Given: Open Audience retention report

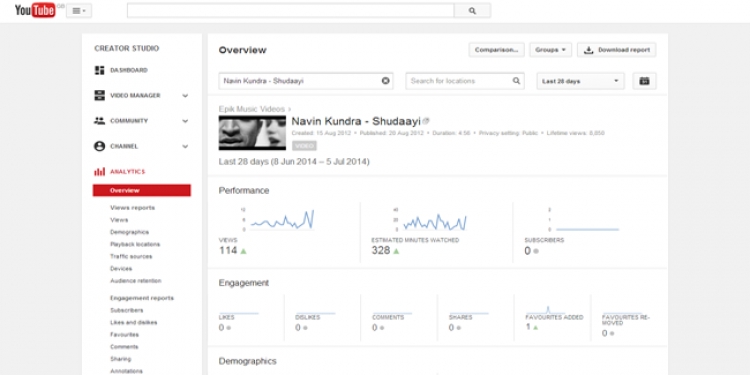Looking at the screenshot, I should point(136,281).
